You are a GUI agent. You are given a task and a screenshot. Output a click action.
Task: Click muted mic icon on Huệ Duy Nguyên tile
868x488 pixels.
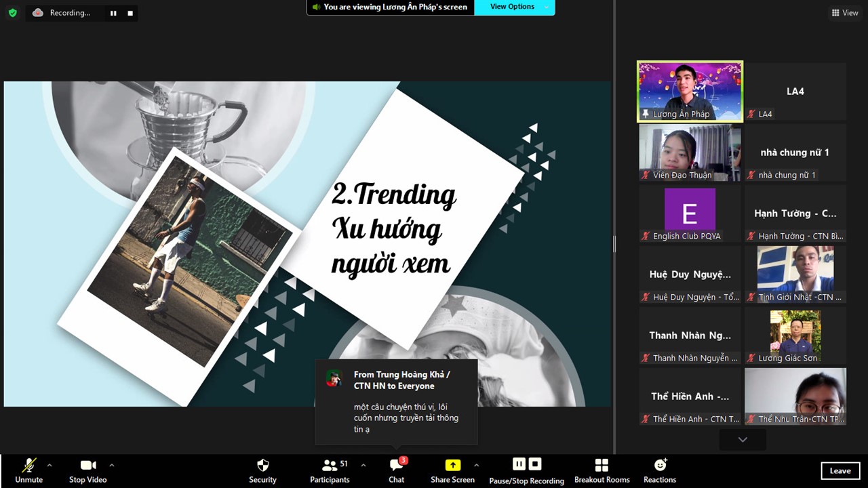coord(646,297)
